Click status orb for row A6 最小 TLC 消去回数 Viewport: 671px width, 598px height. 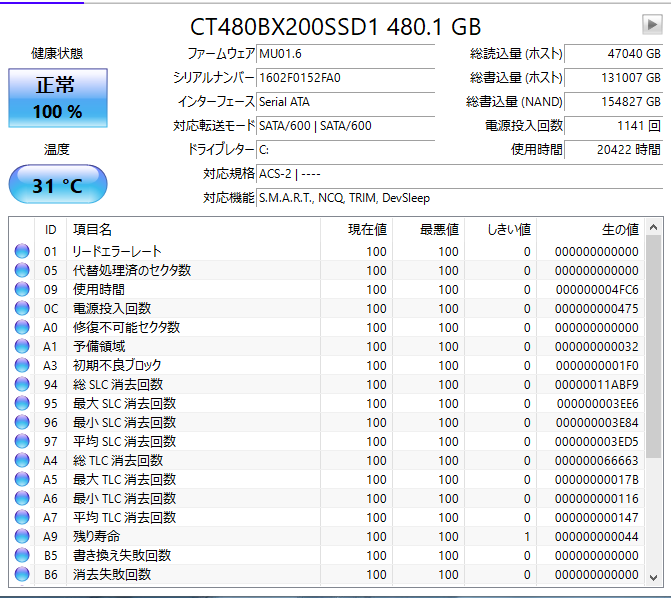(x=22, y=498)
